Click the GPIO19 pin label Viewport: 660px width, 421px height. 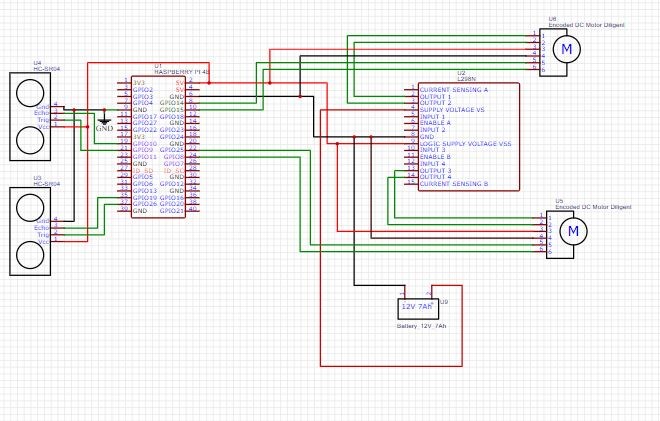145,197
